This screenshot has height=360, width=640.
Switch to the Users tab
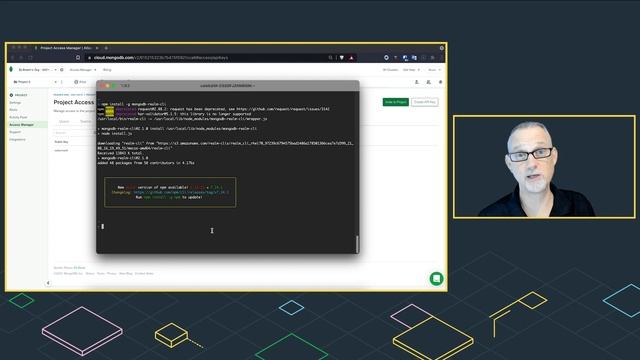click(x=64, y=122)
